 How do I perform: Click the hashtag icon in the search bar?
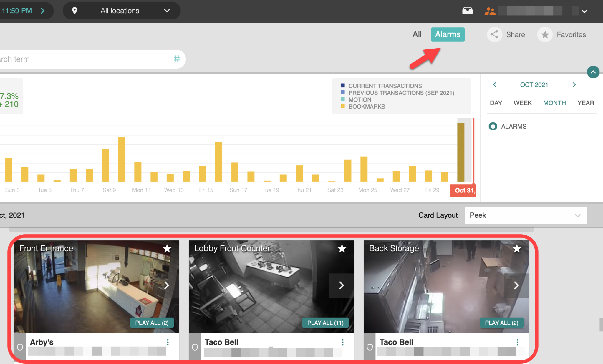[x=176, y=59]
